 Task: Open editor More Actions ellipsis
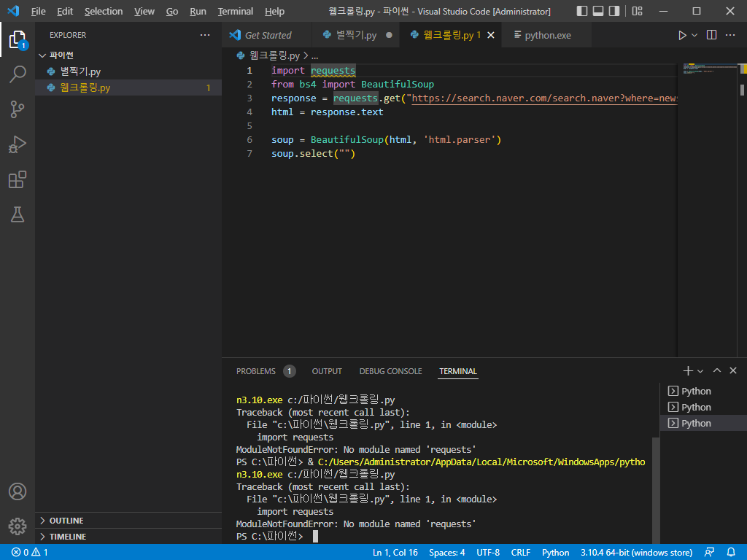(x=730, y=35)
